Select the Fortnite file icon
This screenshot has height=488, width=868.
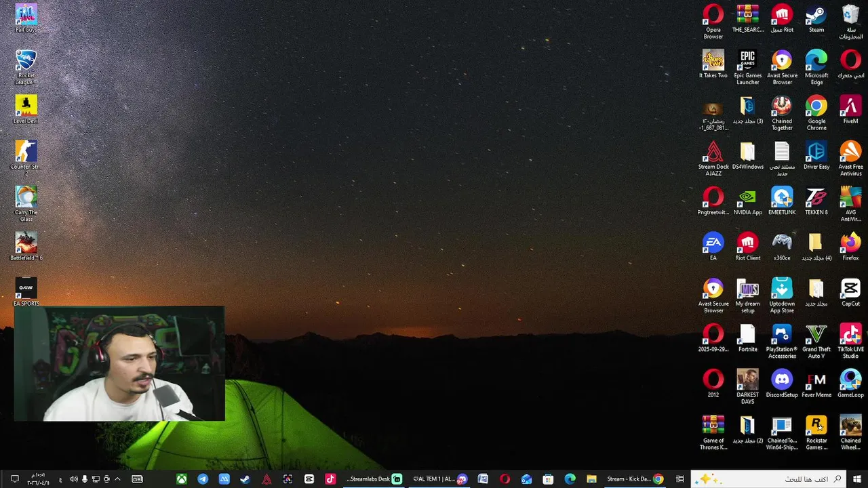747,338
